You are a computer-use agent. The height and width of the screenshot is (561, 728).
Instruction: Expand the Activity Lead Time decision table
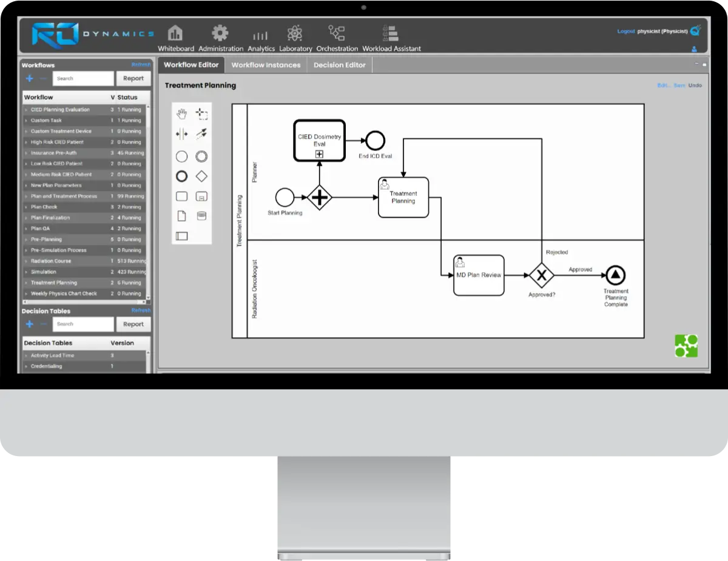point(26,355)
